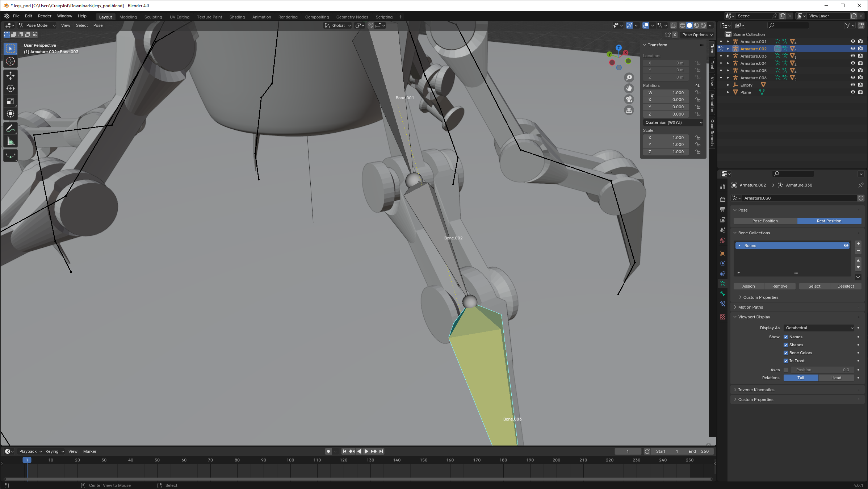Switch to Modeling workspace tab
This screenshot has width=868, height=489.
tap(128, 17)
